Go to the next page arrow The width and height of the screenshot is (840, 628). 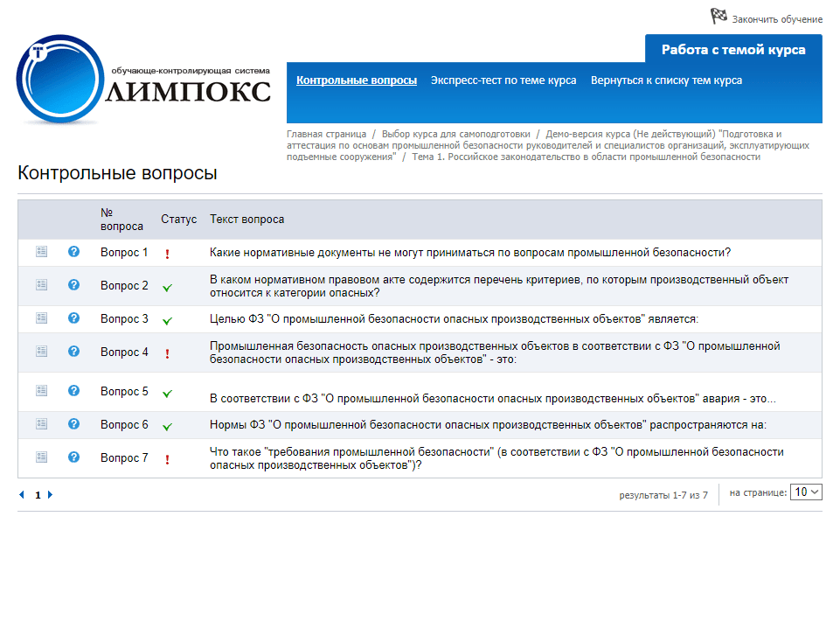[51, 495]
